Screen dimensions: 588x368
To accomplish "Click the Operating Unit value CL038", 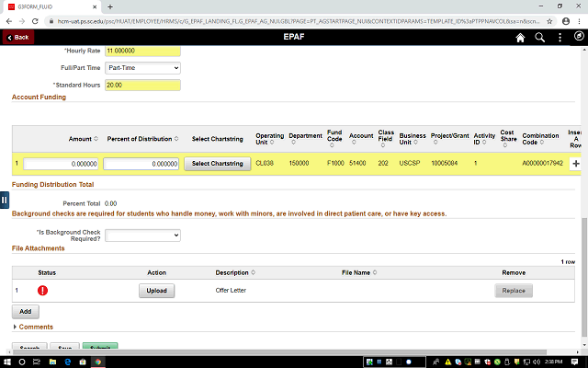I will (x=265, y=164).
